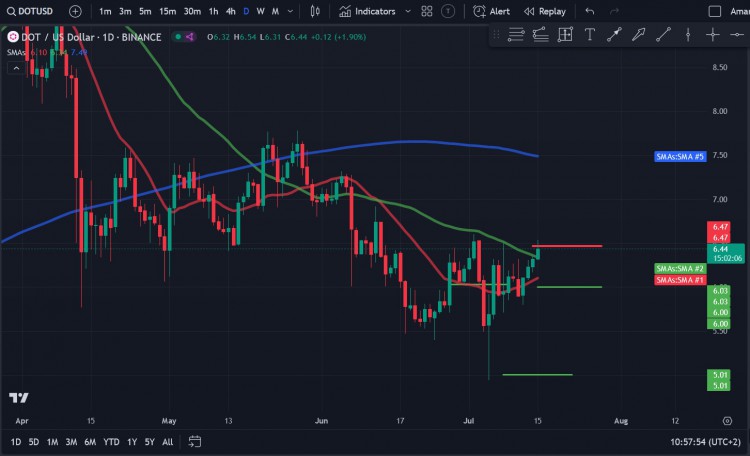Select the SMAs indicator legend
The height and width of the screenshot is (456, 750).
(x=16, y=52)
